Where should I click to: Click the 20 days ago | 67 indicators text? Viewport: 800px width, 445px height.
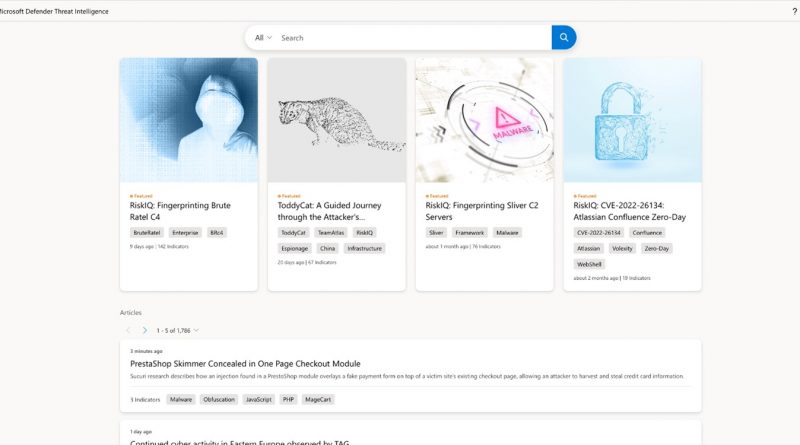[x=307, y=262]
